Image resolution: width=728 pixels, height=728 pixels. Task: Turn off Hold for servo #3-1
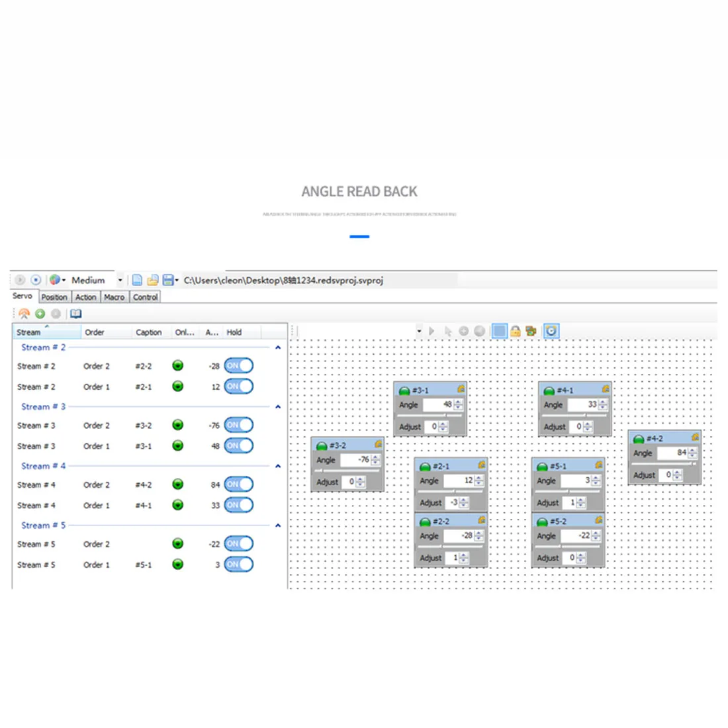click(239, 445)
